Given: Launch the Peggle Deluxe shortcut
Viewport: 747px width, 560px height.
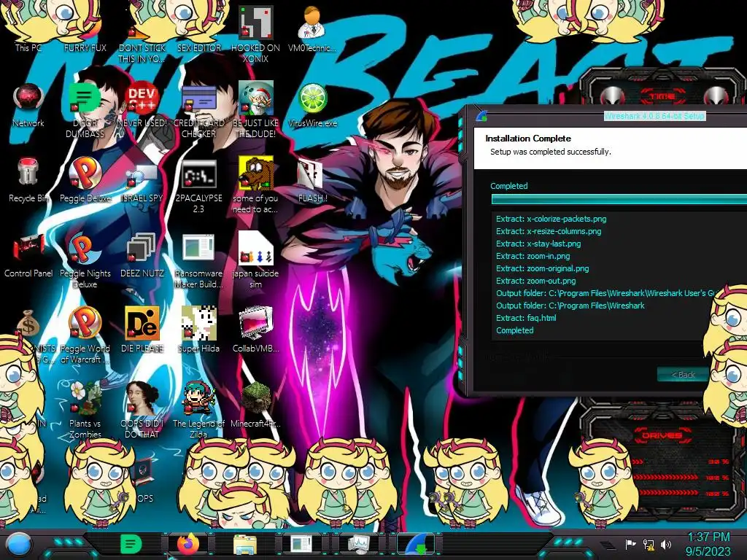Looking at the screenshot, I should pos(85,180).
